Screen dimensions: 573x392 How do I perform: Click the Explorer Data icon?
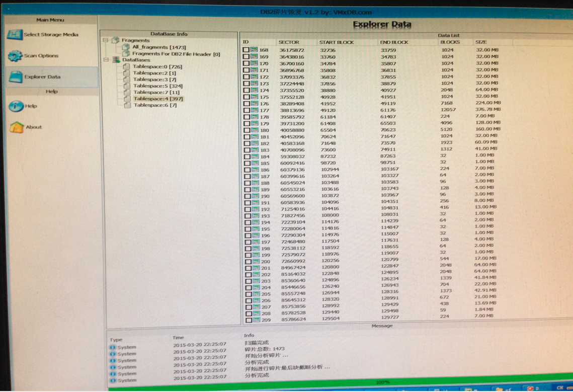(15, 77)
